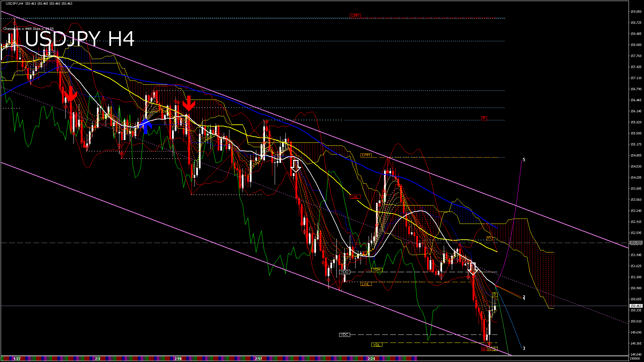The width and height of the screenshot is (644, 362).
Task: Select the orange LWL level label
Action: pyautogui.click(x=366, y=284)
